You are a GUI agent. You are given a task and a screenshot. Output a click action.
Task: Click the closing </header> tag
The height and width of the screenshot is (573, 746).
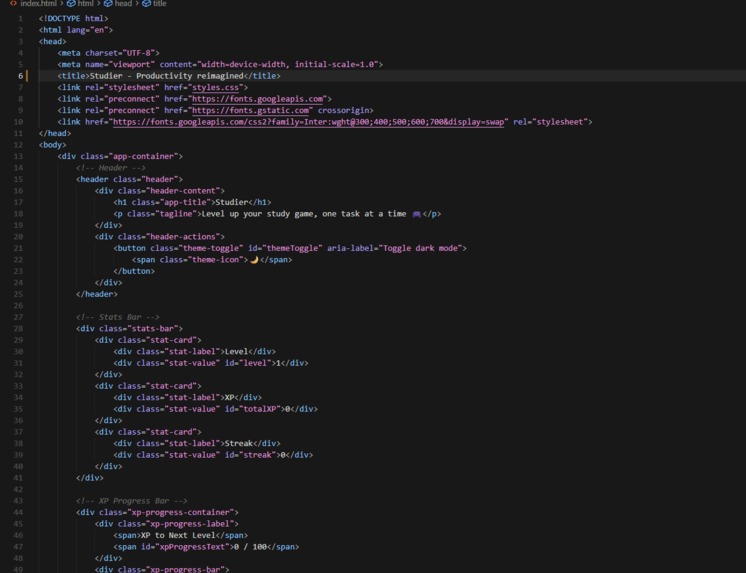[x=97, y=294]
